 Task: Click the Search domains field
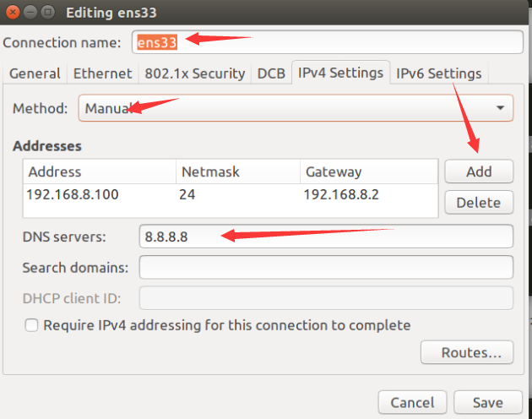coord(326,268)
